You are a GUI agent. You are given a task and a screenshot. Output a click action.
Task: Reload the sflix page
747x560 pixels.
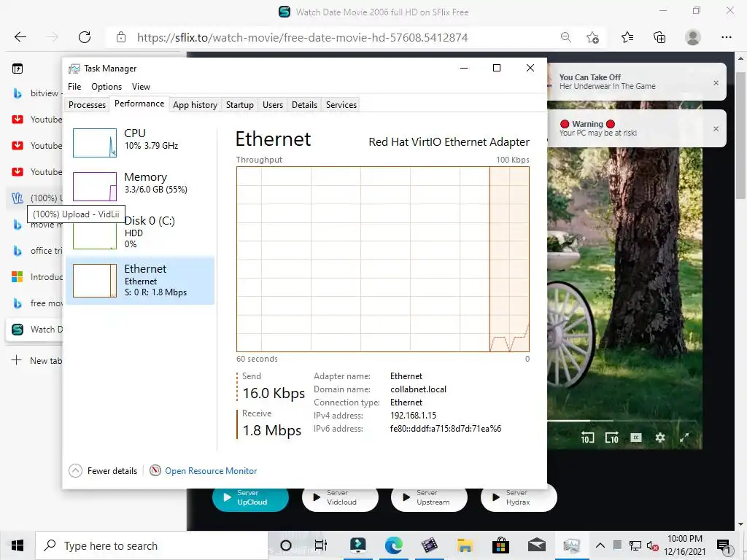coord(85,37)
